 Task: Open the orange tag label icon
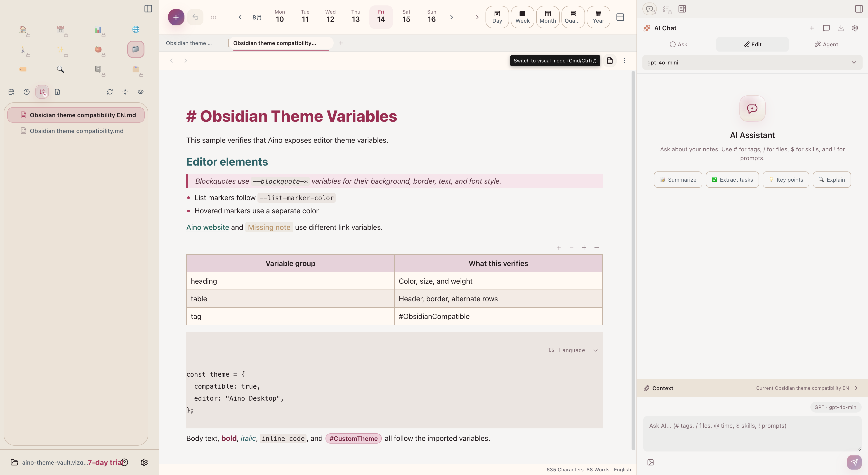pos(23,69)
